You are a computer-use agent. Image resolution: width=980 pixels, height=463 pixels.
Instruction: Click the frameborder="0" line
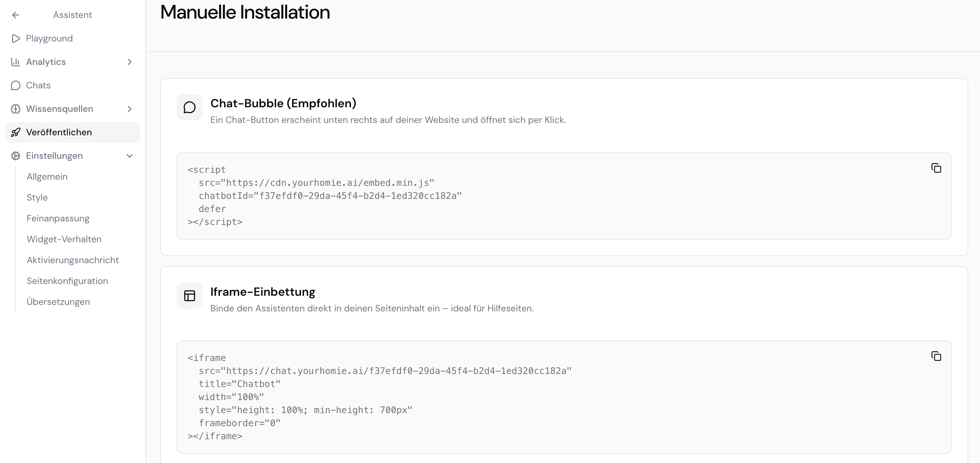(240, 423)
